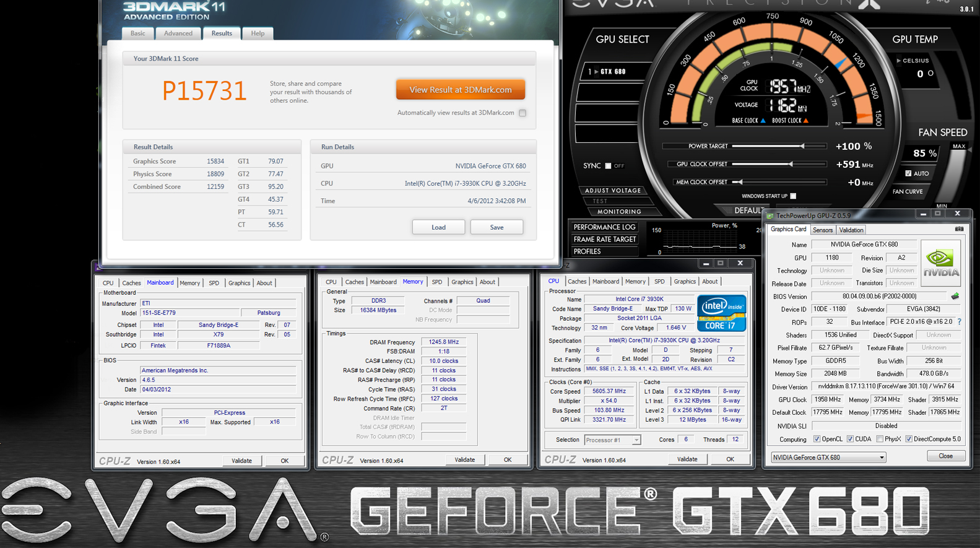Toggle the Celsius temperature unit arrow
Image resolution: width=980 pixels, height=548 pixels.
tap(899, 61)
